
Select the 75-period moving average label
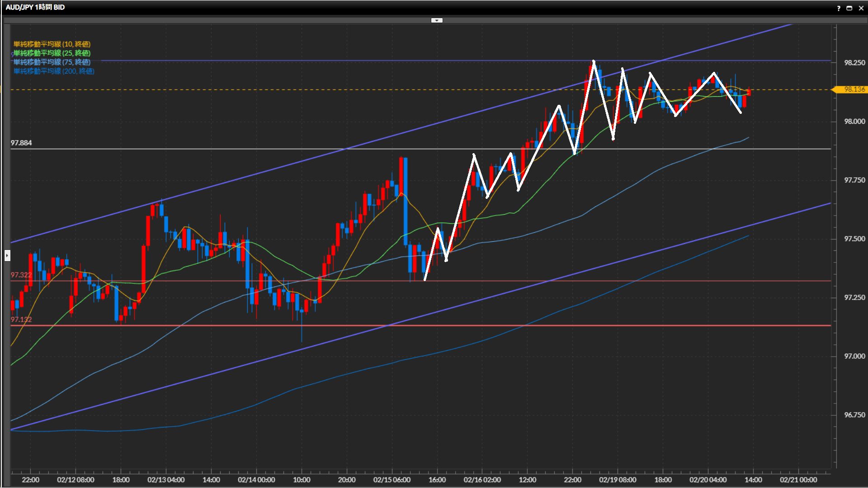[x=52, y=62]
